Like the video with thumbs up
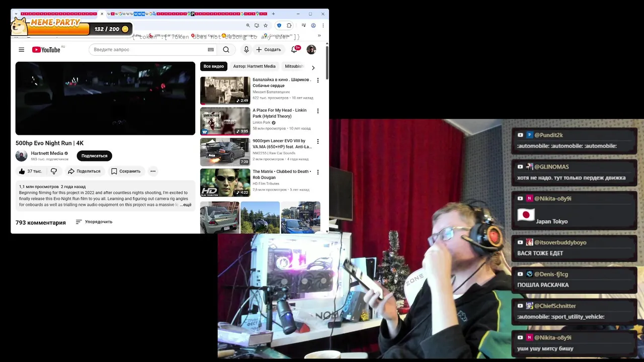The width and height of the screenshot is (644, 362). pyautogui.click(x=30, y=171)
